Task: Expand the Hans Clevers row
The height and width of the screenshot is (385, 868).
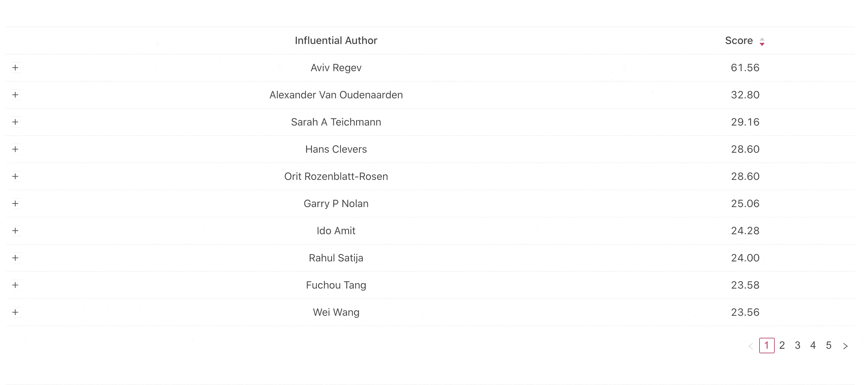Action: 15,149
